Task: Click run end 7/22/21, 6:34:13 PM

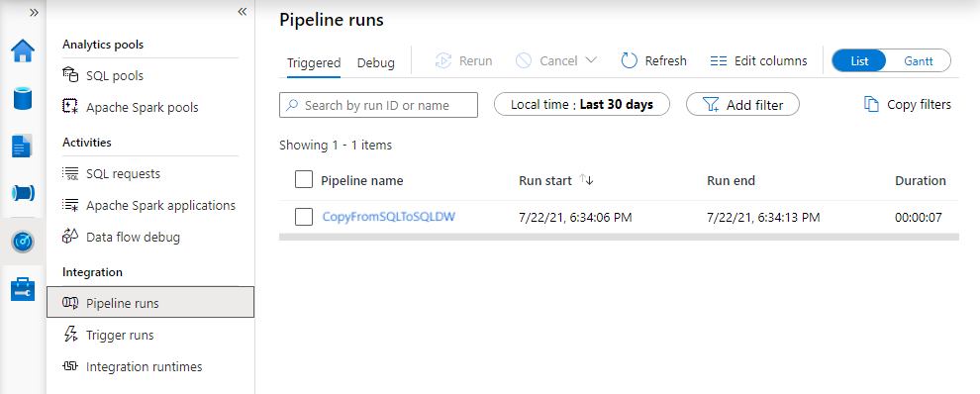Action: pyautogui.click(x=763, y=218)
